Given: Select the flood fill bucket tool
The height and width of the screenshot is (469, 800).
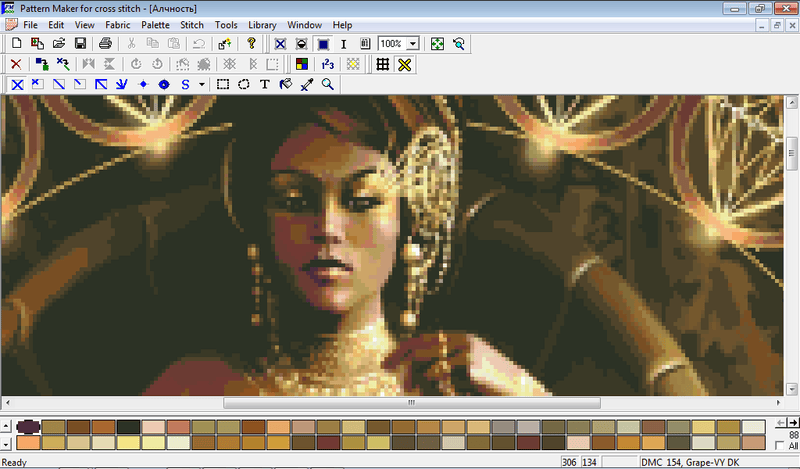Looking at the screenshot, I should [x=285, y=85].
